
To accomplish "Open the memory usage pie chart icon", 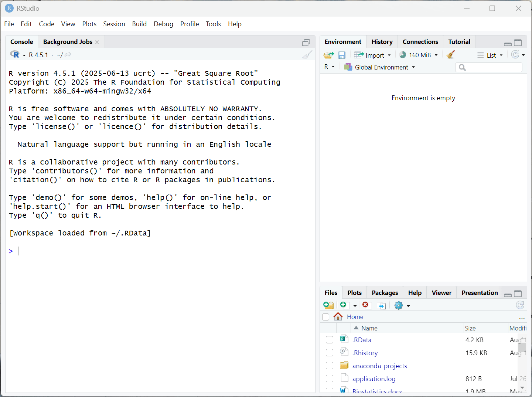I will [x=403, y=55].
